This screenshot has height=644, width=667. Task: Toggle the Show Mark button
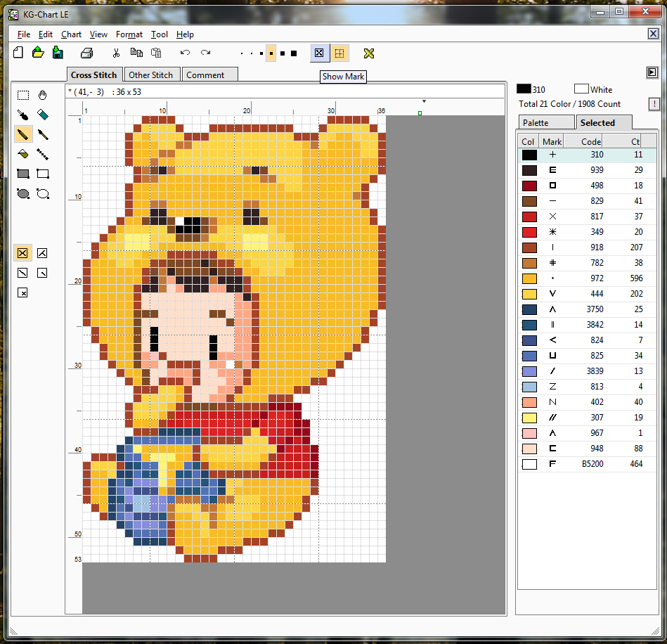pyautogui.click(x=319, y=53)
